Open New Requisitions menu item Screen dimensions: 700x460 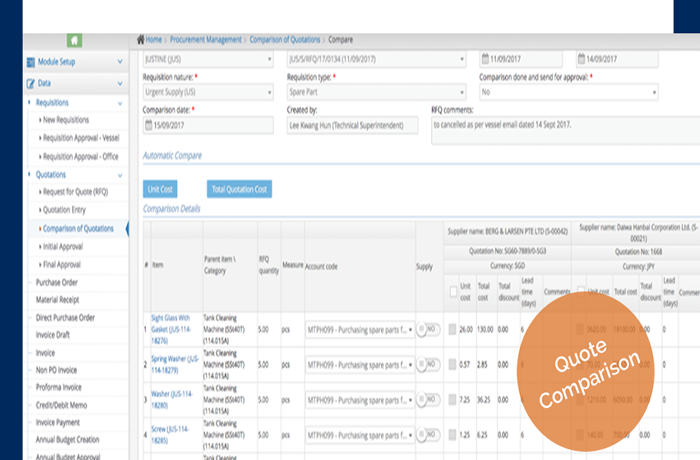(66, 120)
